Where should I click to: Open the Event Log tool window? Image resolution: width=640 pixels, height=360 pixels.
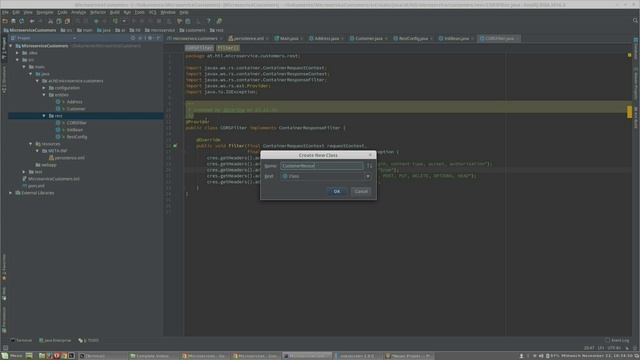(x=617, y=340)
